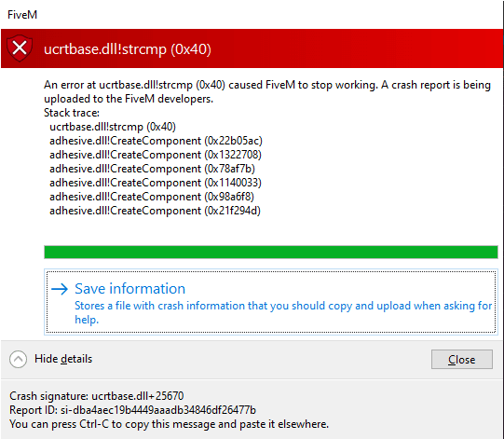Viewport: 504px width, 439px height.
Task: Select the Crash signature ucrtbase.dll+25670 line
Action: [x=97, y=395]
